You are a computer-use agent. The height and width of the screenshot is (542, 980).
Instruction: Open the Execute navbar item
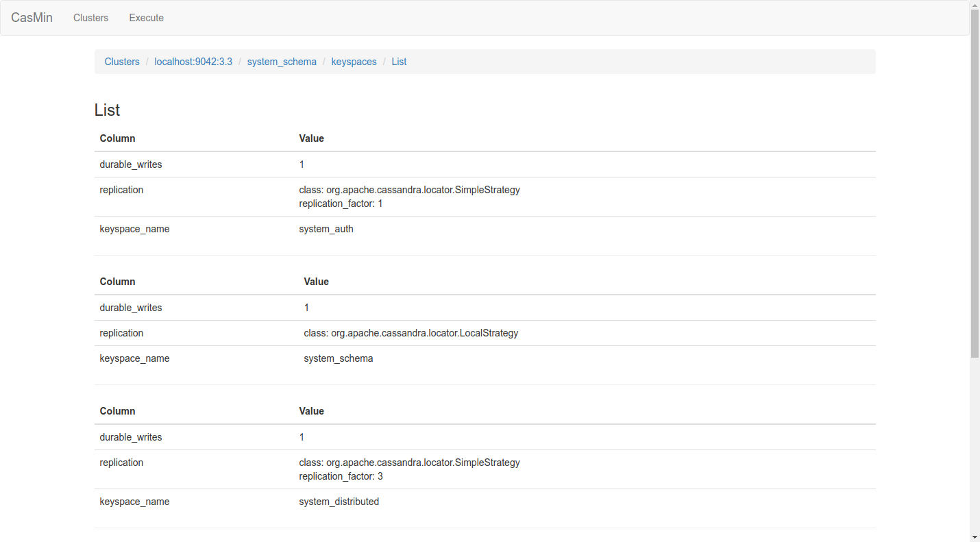click(x=147, y=18)
